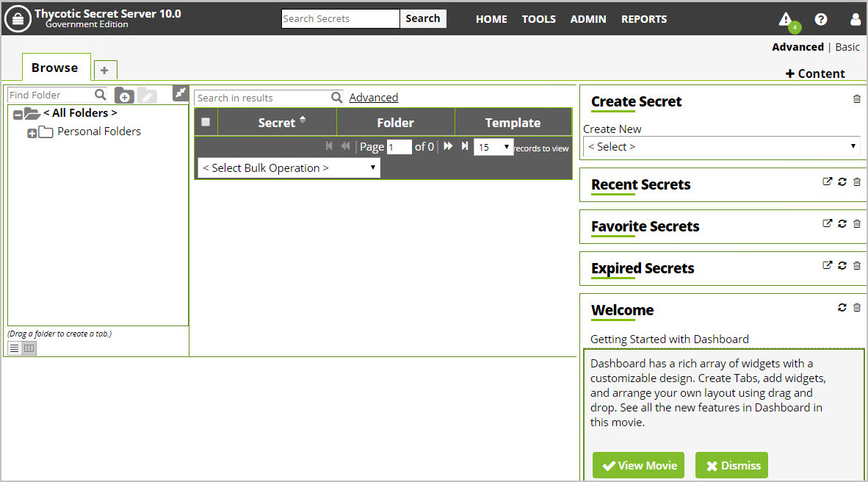Click the Advanced search link
The image size is (868, 482).
coord(374,98)
